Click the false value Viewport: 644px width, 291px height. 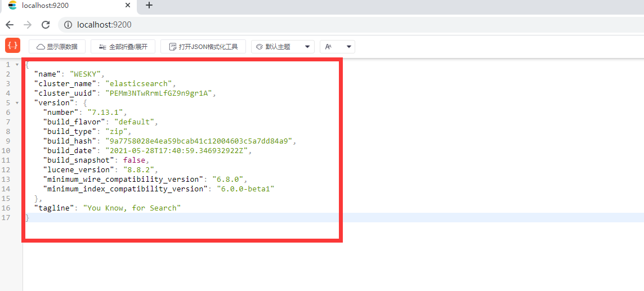tap(134, 160)
